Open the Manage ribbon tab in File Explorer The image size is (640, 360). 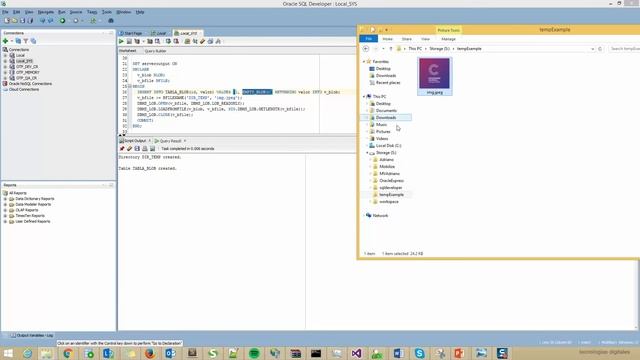click(x=448, y=39)
